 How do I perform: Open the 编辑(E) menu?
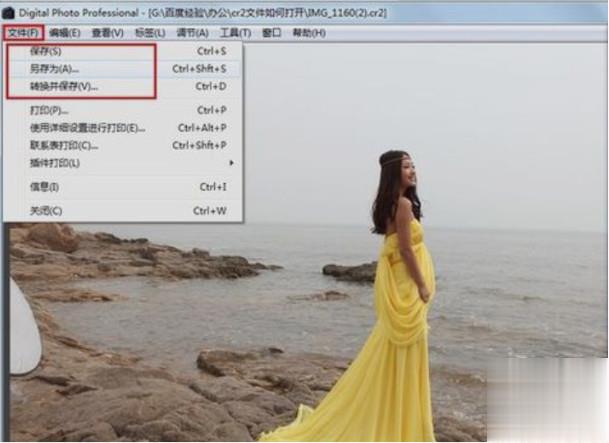pos(65,33)
